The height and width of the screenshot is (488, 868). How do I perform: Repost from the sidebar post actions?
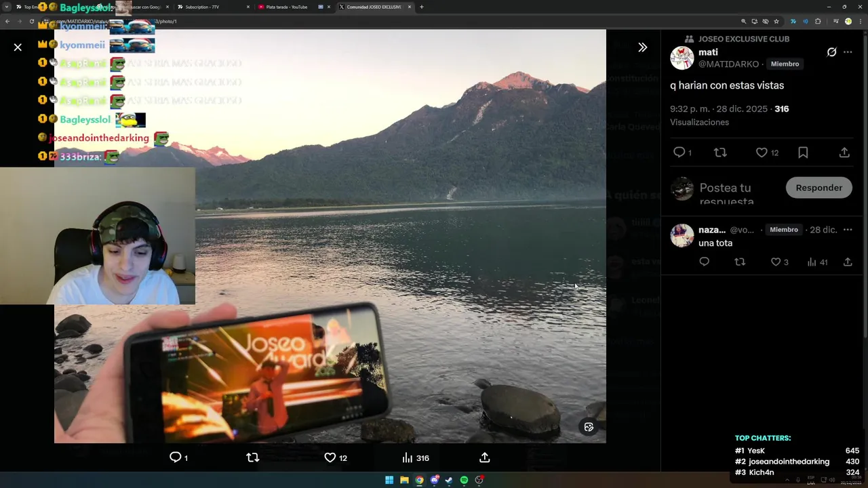(x=720, y=152)
